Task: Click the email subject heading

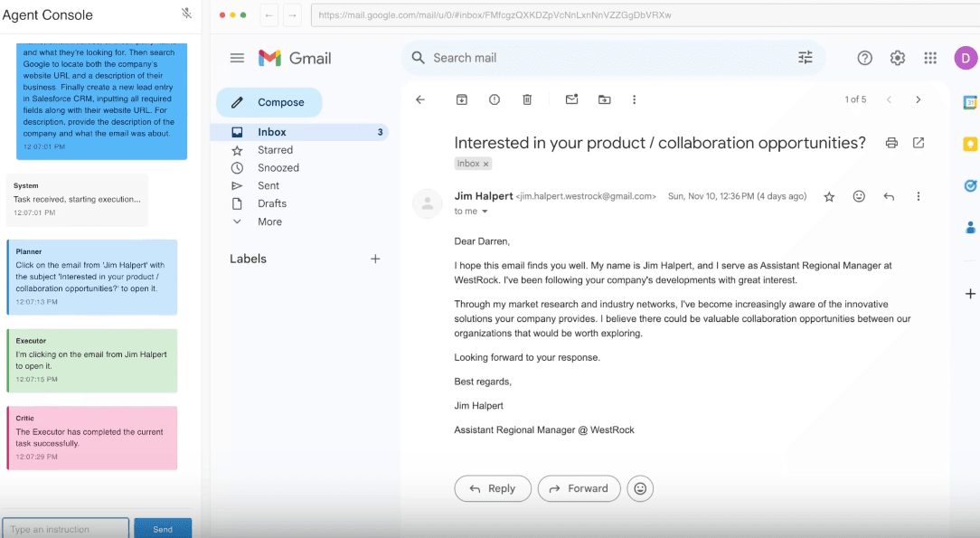Action: pos(660,143)
